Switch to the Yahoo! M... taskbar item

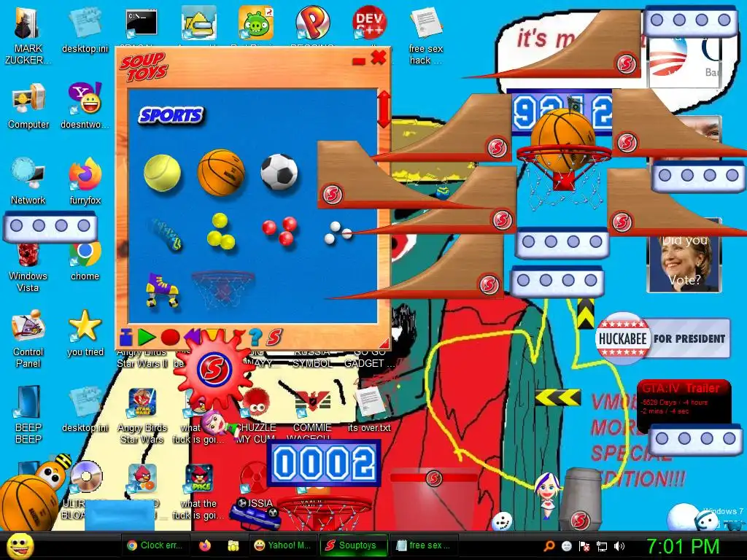point(282,545)
